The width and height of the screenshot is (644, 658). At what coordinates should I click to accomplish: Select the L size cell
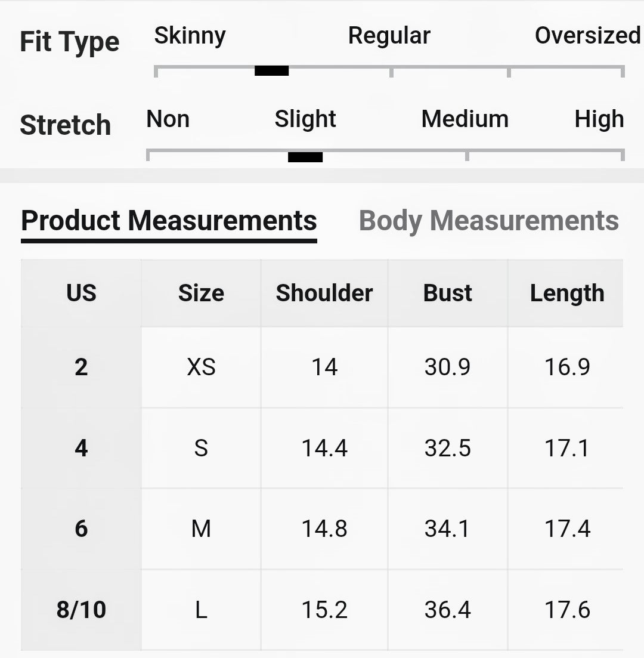point(201,610)
